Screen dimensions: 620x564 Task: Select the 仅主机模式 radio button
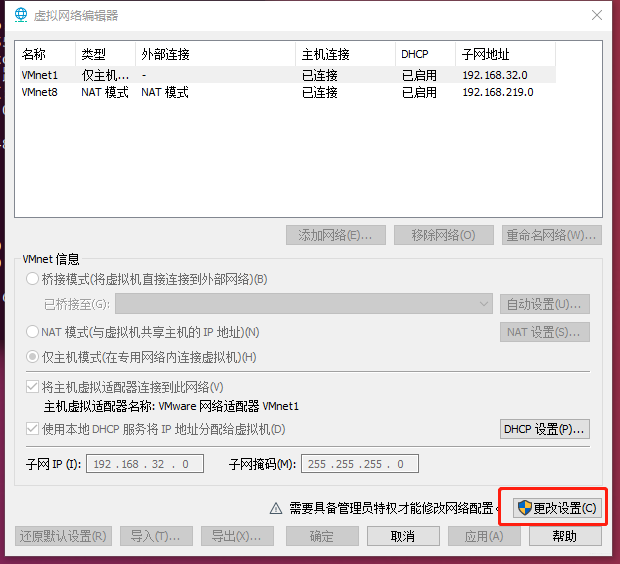click(32, 357)
